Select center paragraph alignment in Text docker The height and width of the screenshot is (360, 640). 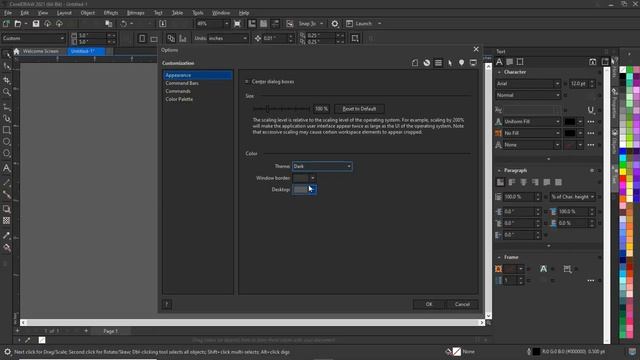coord(524,182)
